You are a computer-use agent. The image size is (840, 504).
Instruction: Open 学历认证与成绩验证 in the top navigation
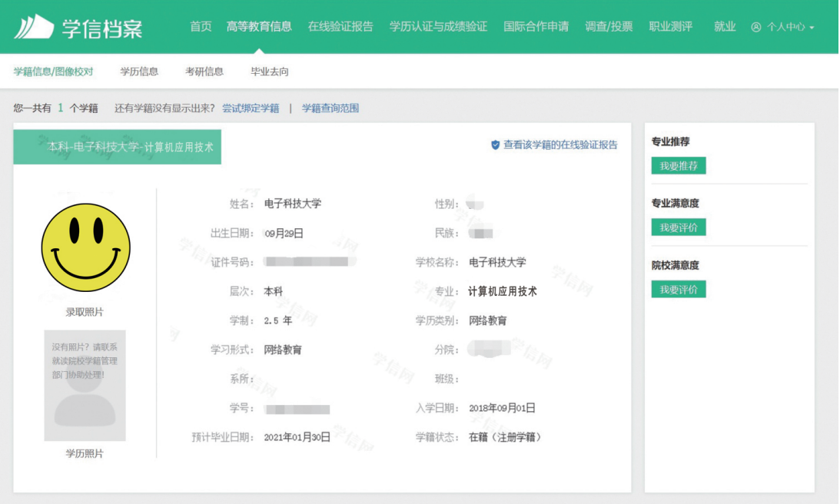[438, 26]
